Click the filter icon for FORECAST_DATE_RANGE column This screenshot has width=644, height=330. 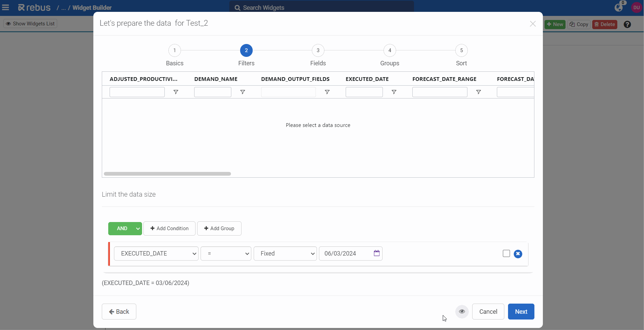[478, 92]
